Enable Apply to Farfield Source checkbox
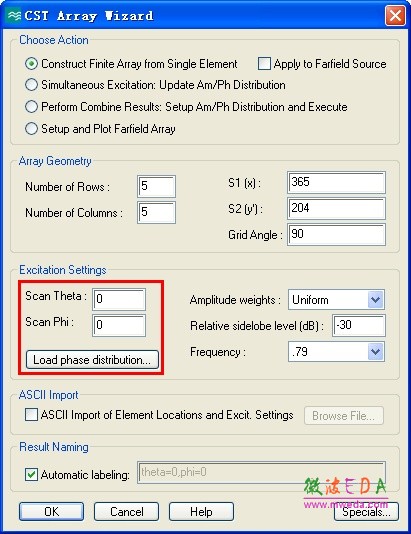Image resolution: width=411 pixels, height=534 pixels. [x=264, y=64]
